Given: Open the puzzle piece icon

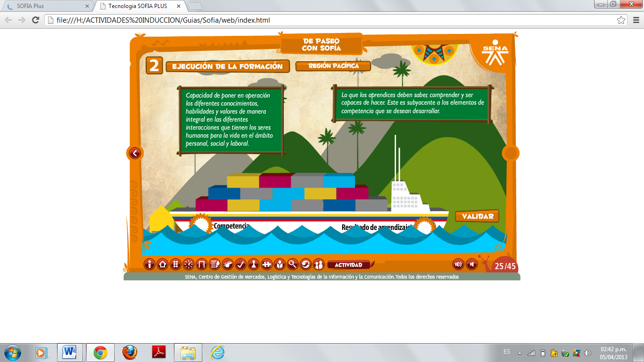Looking at the screenshot, I should point(266,264).
